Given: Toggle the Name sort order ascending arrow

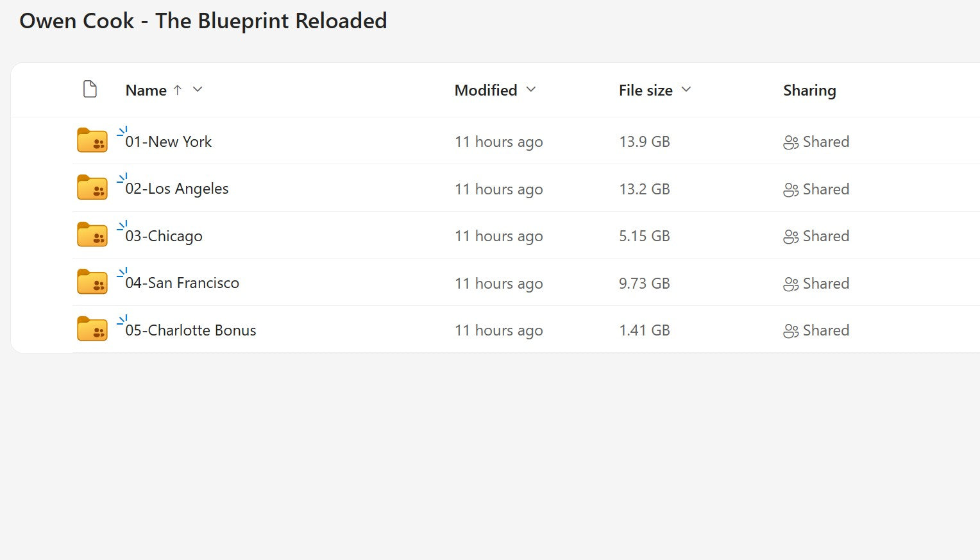Looking at the screenshot, I should tap(178, 90).
